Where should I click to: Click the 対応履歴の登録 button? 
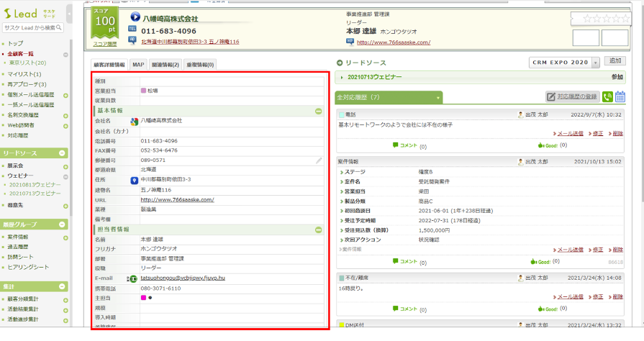(x=572, y=96)
